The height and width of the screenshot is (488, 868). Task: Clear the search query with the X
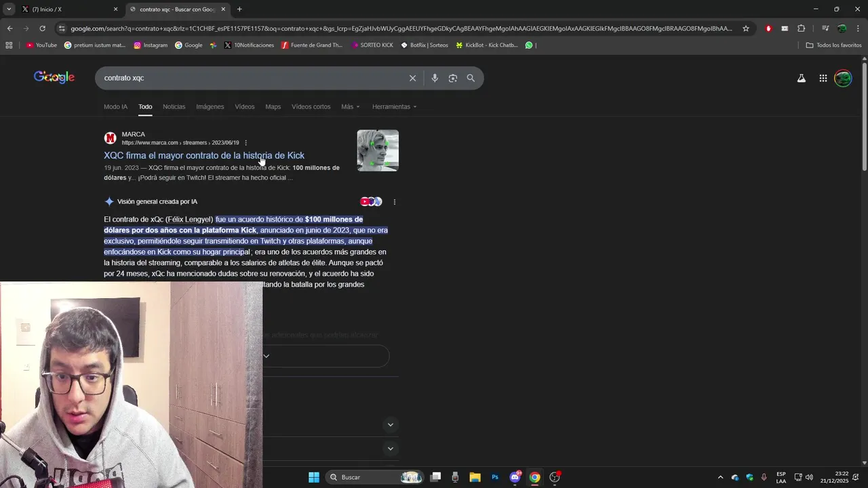(412, 78)
